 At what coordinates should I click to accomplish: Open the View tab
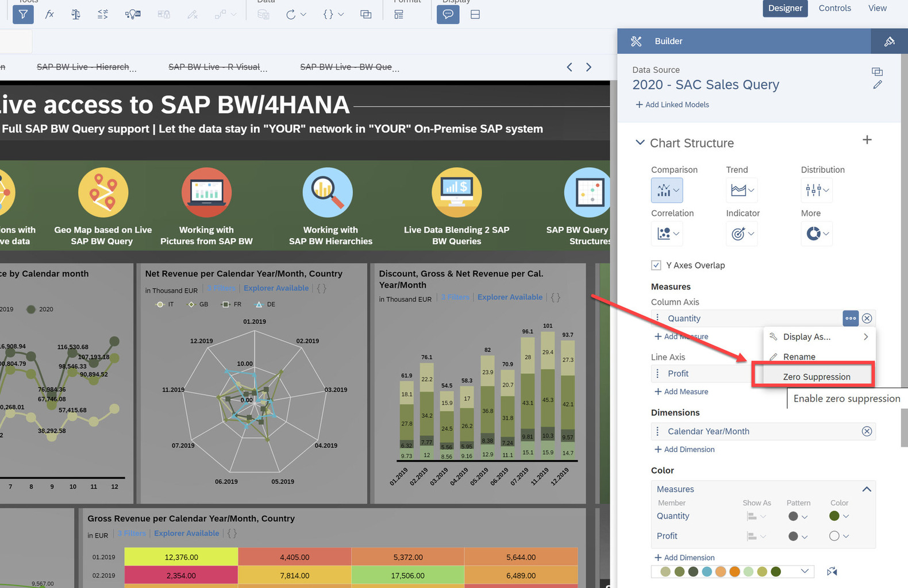pyautogui.click(x=877, y=8)
